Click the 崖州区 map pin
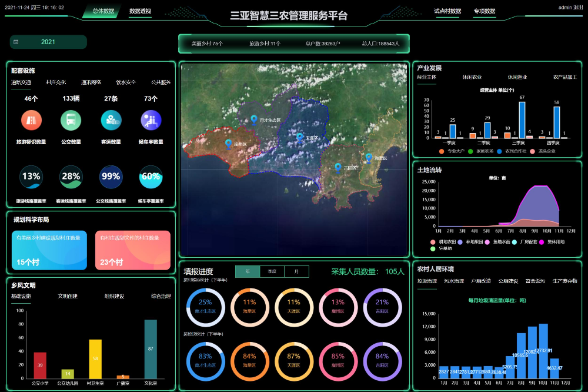The height and width of the screenshot is (392, 588). tap(228, 144)
